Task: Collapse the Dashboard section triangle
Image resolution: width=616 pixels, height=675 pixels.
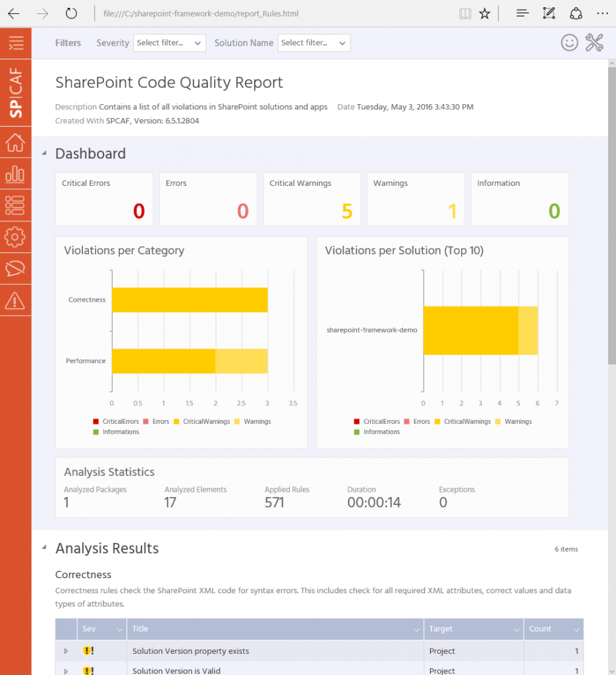Action: coord(44,153)
